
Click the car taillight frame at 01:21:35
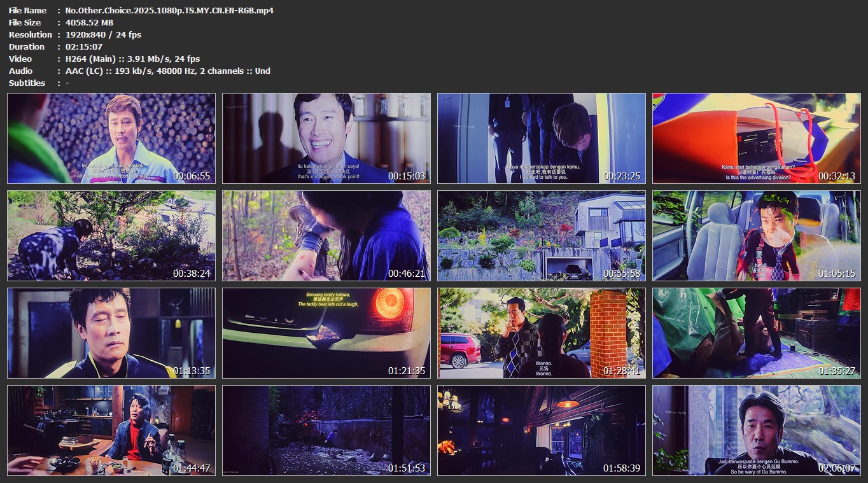(x=326, y=333)
